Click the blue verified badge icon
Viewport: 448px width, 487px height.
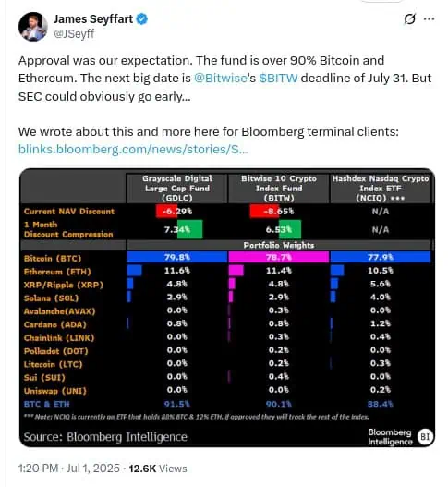click(x=142, y=19)
